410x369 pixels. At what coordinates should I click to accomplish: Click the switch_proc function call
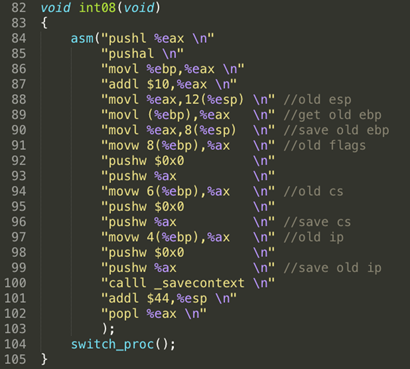(x=112, y=344)
